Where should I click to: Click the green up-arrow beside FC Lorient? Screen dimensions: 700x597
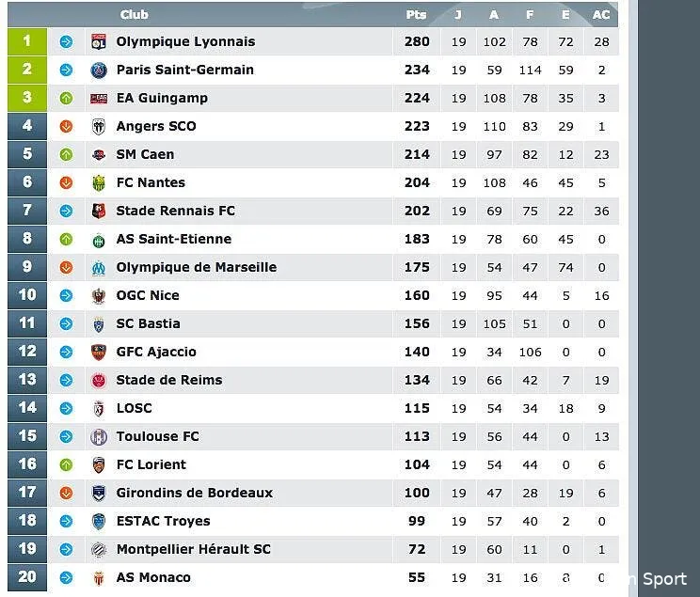(x=66, y=464)
